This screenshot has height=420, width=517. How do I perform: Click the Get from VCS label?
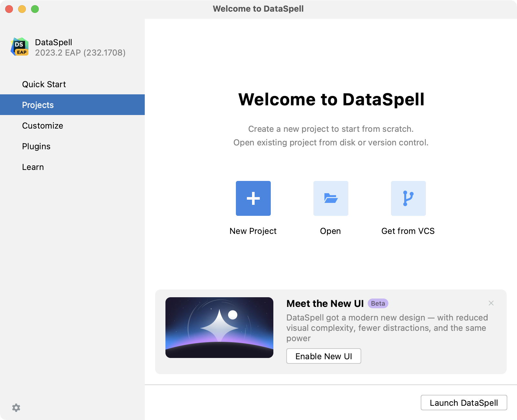(x=408, y=231)
